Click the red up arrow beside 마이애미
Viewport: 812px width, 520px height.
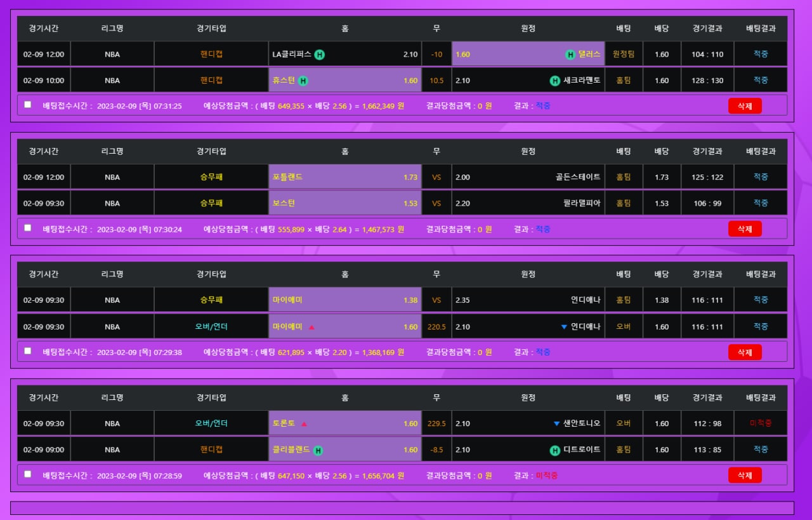pos(311,328)
